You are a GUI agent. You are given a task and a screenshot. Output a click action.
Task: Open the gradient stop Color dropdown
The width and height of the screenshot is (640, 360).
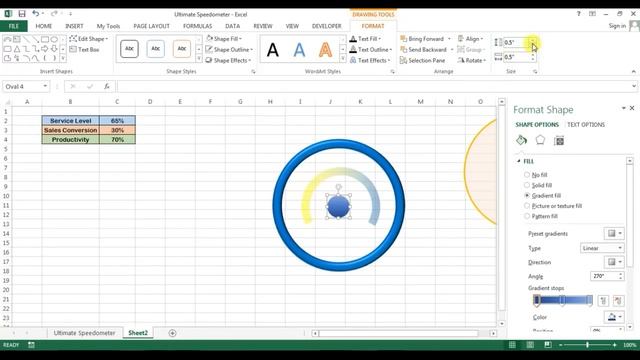tap(614, 317)
